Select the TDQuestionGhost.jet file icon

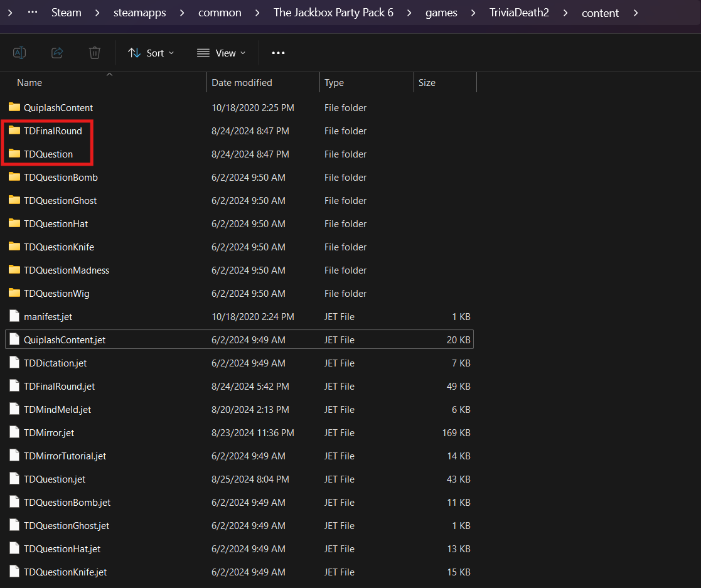click(x=14, y=525)
